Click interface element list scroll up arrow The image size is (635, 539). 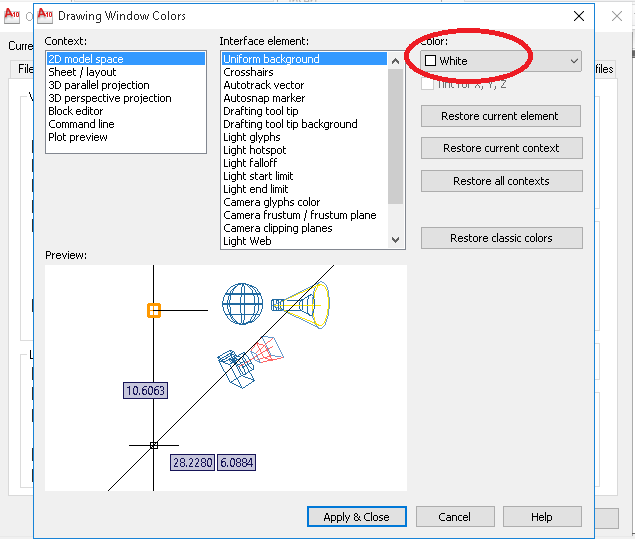tap(396, 61)
